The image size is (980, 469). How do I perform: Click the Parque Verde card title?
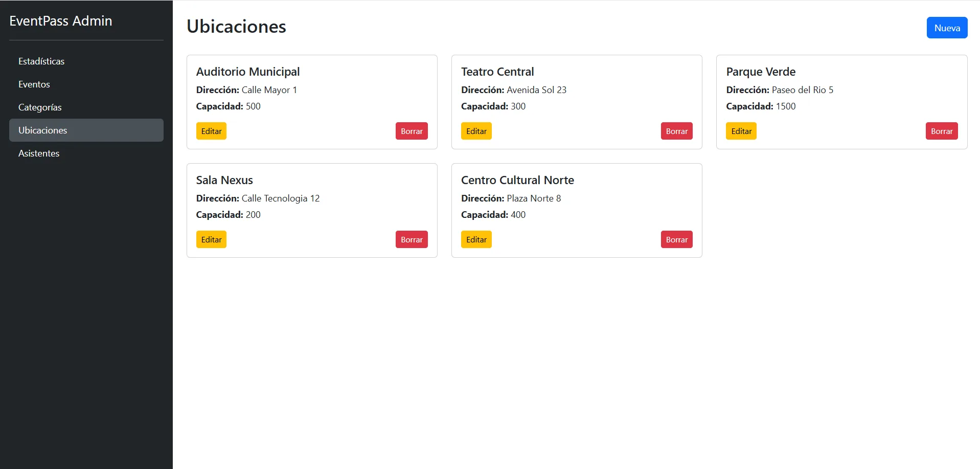pyautogui.click(x=761, y=72)
